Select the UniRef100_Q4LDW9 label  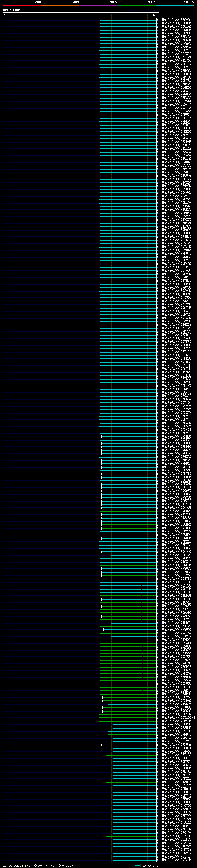(176, 595)
